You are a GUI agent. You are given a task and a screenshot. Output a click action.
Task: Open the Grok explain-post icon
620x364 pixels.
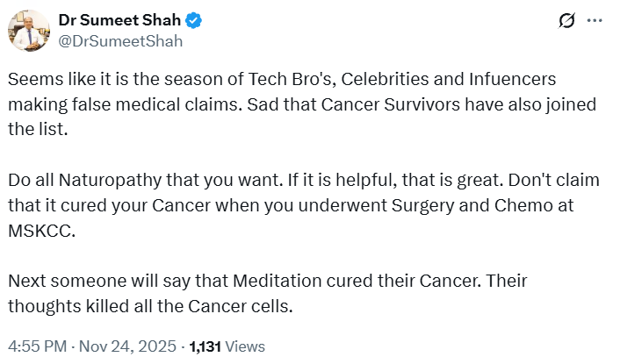click(566, 21)
